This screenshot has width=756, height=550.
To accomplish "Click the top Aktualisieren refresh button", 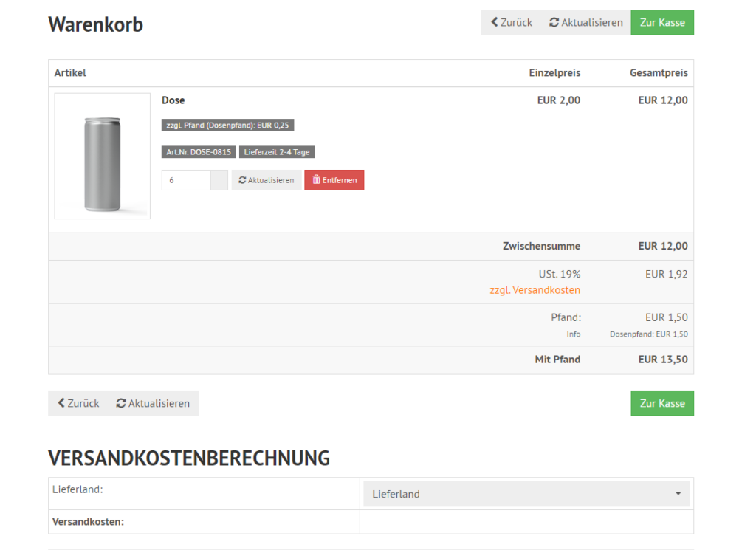I will pyautogui.click(x=585, y=22).
